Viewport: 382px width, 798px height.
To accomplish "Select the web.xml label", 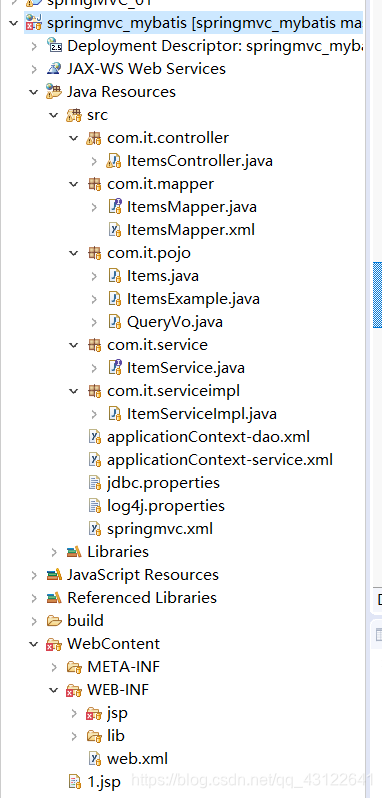I will click(x=137, y=758).
